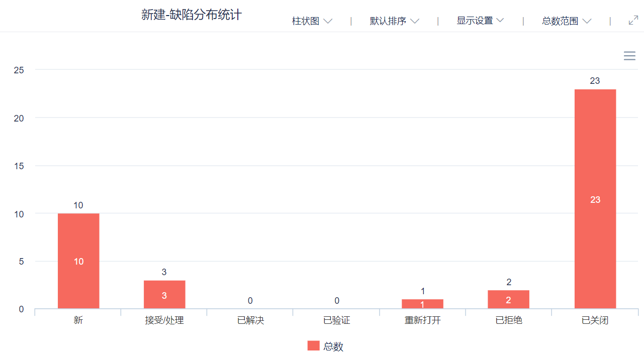644x360 pixels.
Task: Open the 总数范围 range dropdown
Action: tap(567, 21)
